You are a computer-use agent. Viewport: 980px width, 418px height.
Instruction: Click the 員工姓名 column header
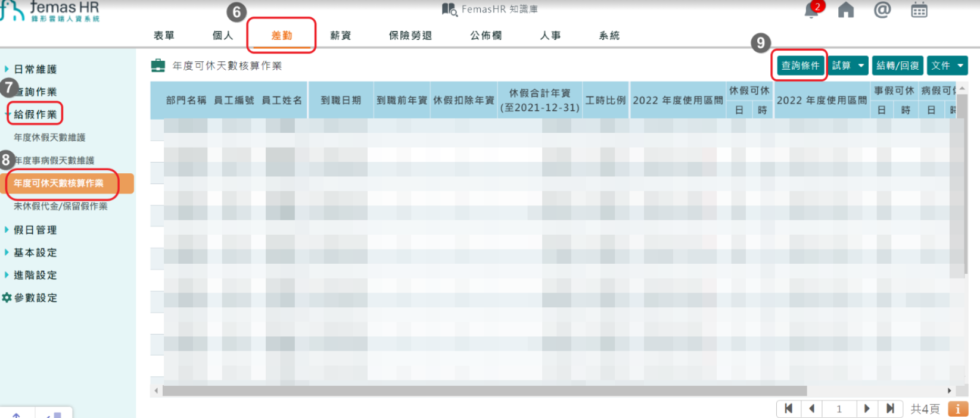click(282, 100)
